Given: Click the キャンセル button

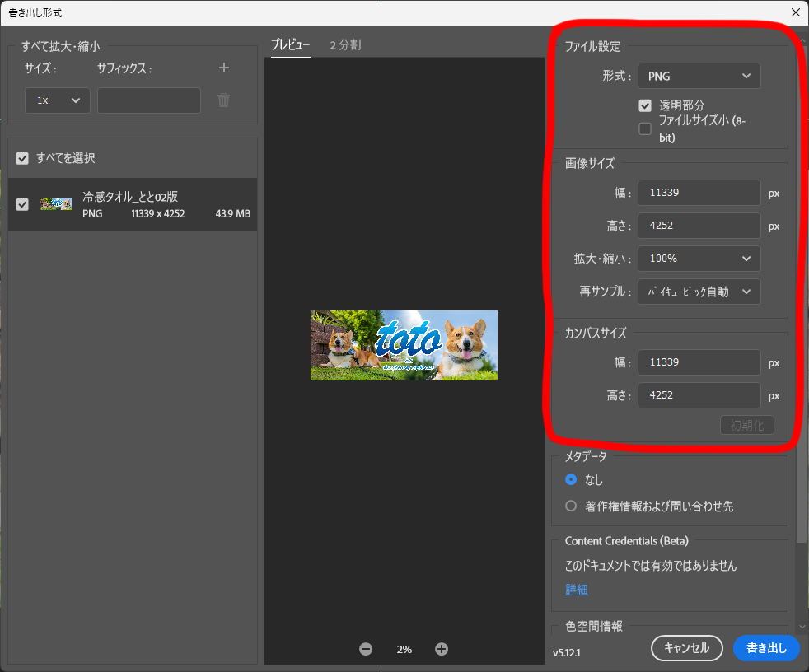Looking at the screenshot, I should point(686,648).
